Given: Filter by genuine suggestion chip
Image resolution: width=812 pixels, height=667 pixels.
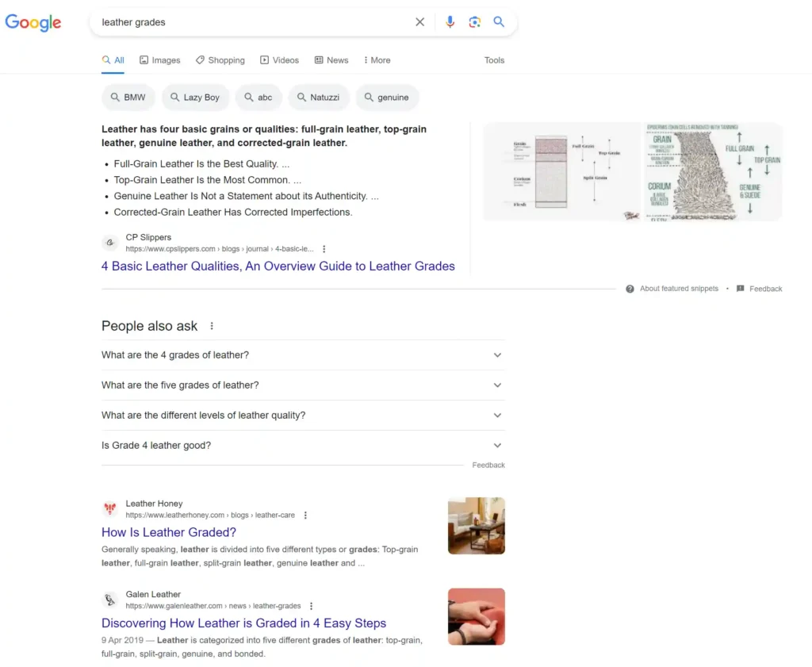Looking at the screenshot, I should (387, 98).
